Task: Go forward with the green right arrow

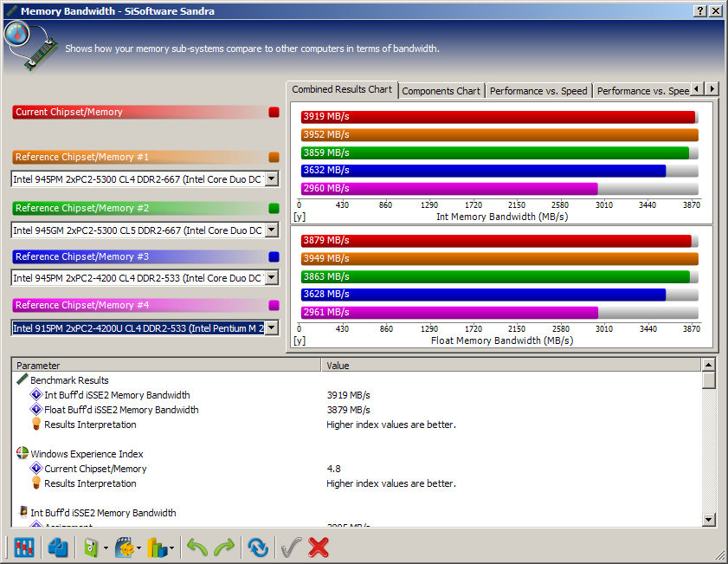Action: tap(224, 548)
